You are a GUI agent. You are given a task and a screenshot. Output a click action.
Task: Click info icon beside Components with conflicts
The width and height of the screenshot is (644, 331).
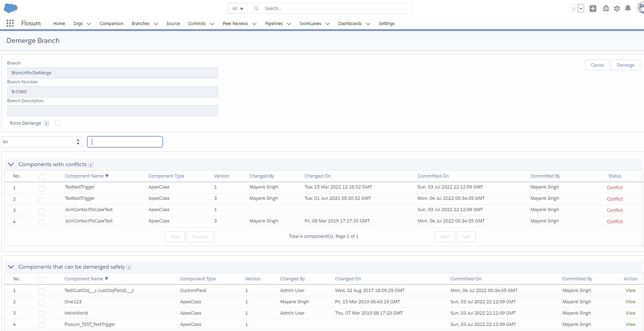(91, 165)
